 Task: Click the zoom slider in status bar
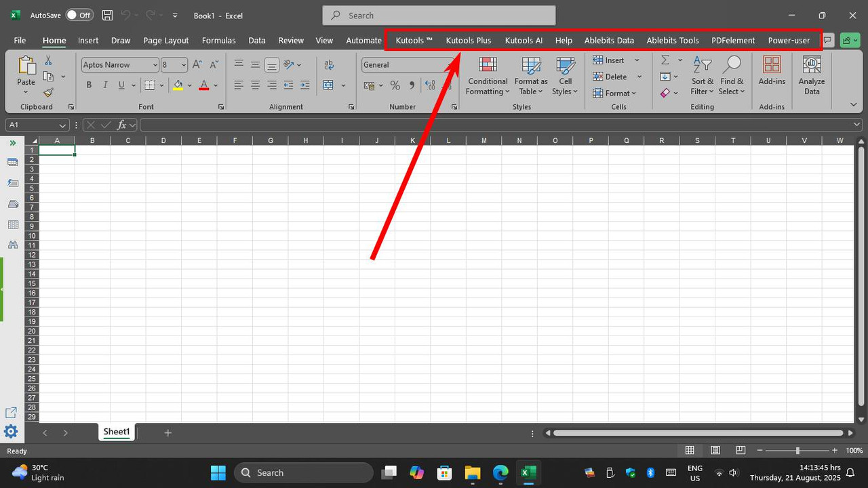point(797,451)
